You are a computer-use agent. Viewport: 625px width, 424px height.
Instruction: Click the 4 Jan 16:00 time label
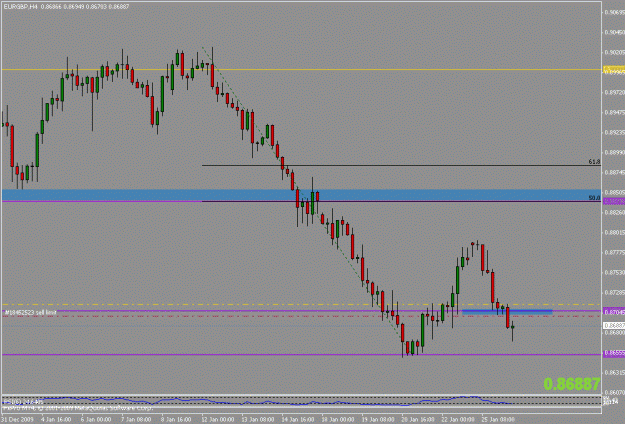pos(56,420)
